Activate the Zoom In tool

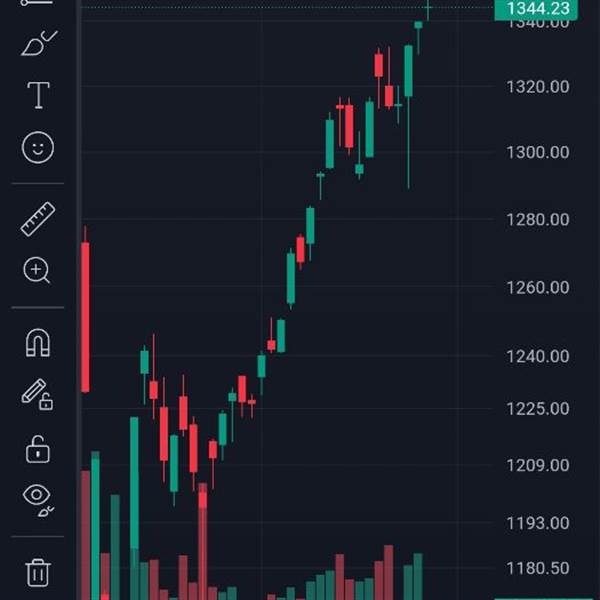[x=37, y=270]
